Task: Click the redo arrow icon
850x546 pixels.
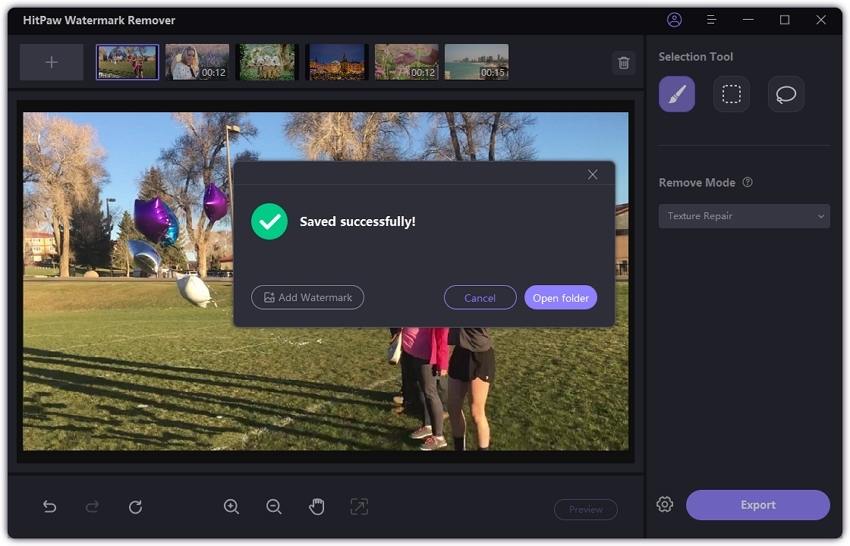Action: click(92, 507)
